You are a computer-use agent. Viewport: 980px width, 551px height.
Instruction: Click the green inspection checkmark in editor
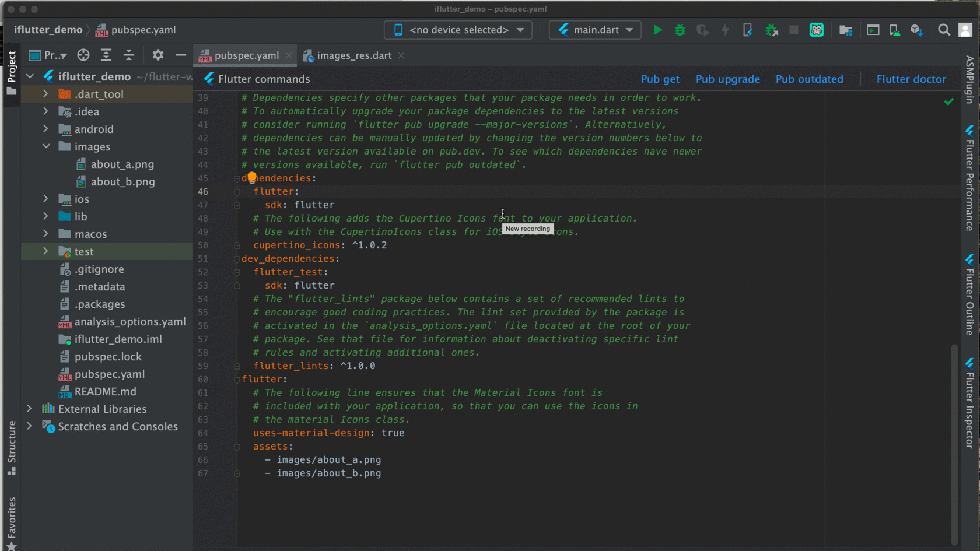point(949,102)
